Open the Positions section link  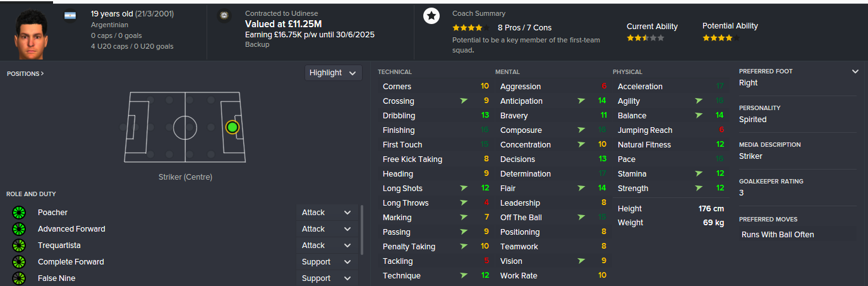[25, 74]
